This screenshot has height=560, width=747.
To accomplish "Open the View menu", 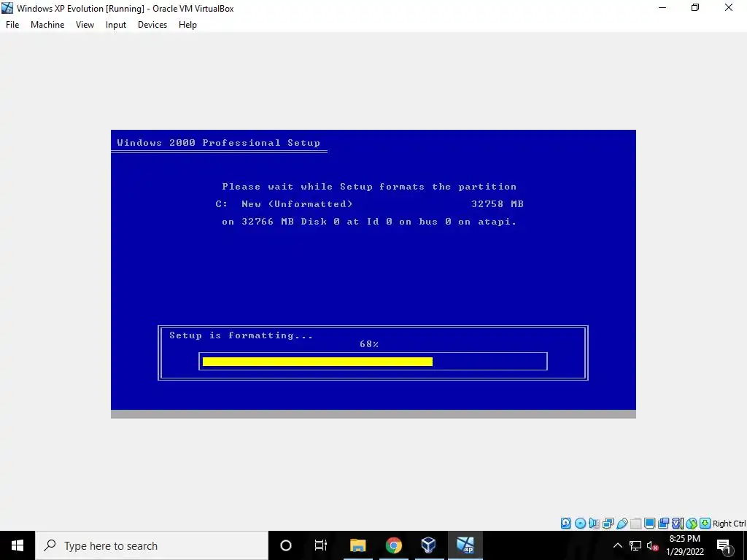I will (x=85, y=25).
